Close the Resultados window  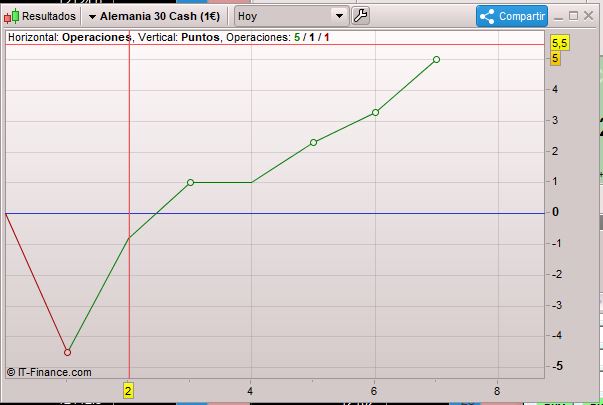coord(588,16)
